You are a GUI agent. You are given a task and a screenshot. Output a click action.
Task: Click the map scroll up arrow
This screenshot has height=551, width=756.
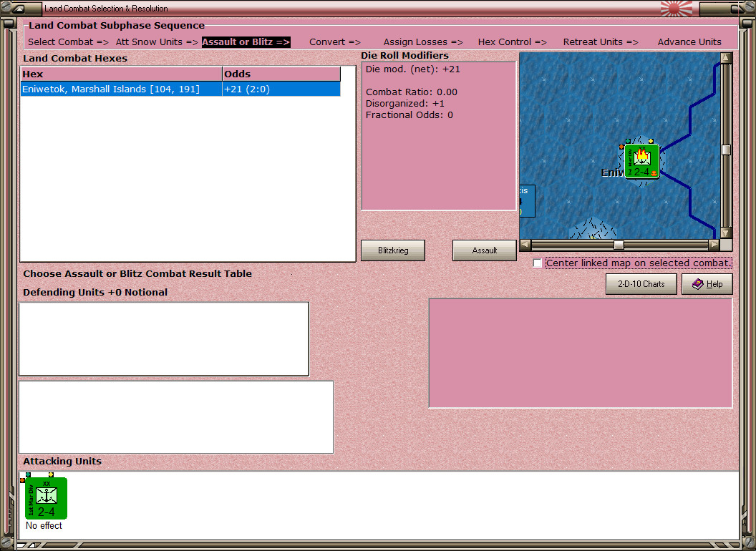pyautogui.click(x=726, y=59)
